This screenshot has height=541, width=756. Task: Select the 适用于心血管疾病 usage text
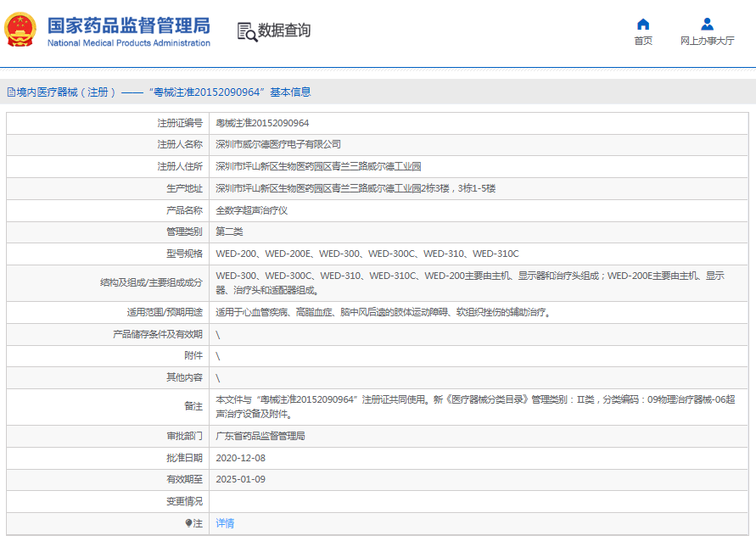point(384,312)
